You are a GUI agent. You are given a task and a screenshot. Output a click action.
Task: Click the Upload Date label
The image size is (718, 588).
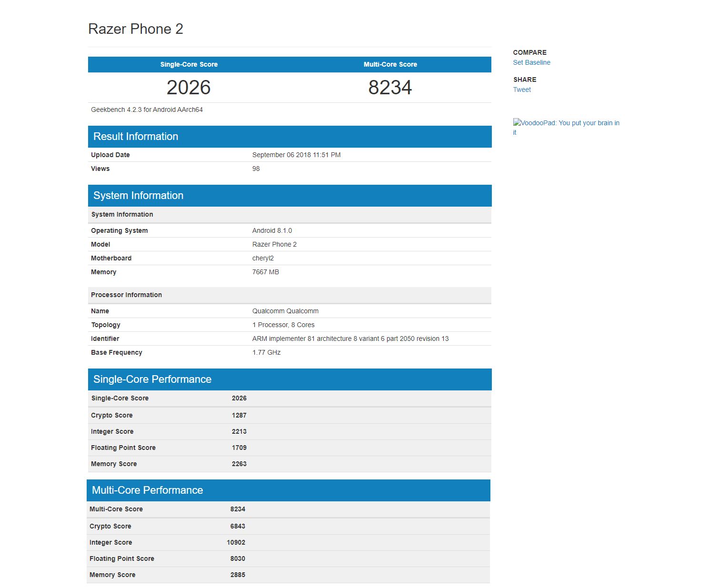pyautogui.click(x=110, y=155)
